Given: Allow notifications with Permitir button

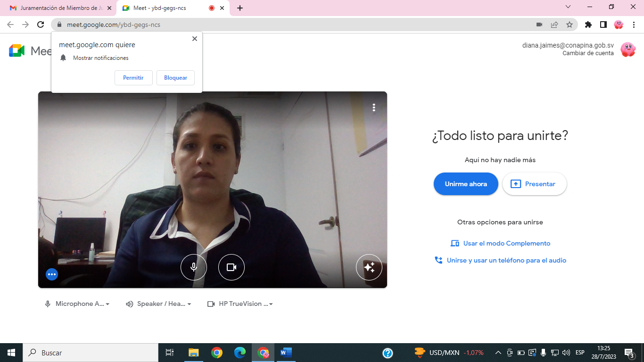Looking at the screenshot, I should click(133, 78).
